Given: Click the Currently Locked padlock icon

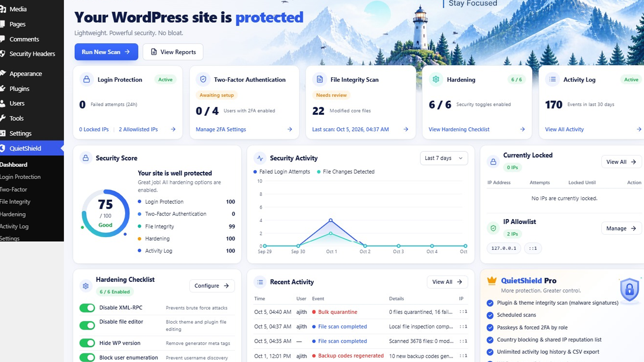Looking at the screenshot, I should pos(493,162).
